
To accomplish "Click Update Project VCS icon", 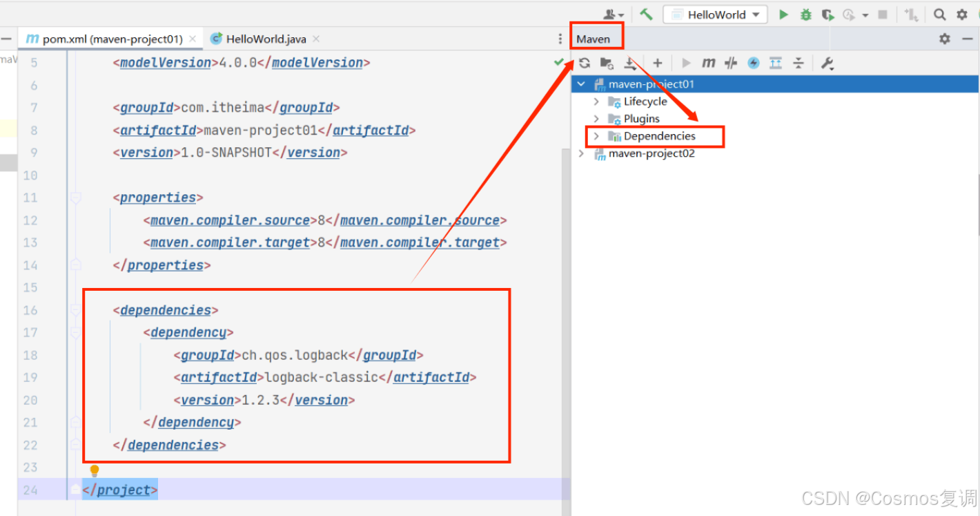I will pos(911,15).
